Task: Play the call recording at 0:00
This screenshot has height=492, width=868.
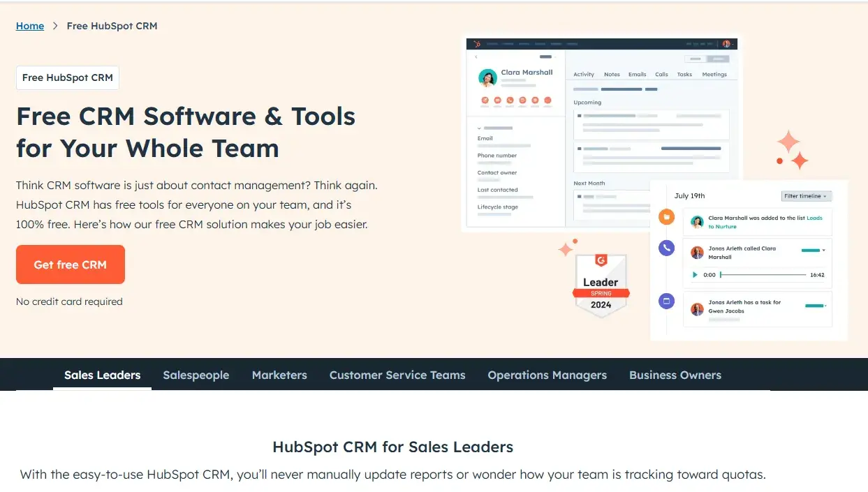Action: [x=695, y=275]
